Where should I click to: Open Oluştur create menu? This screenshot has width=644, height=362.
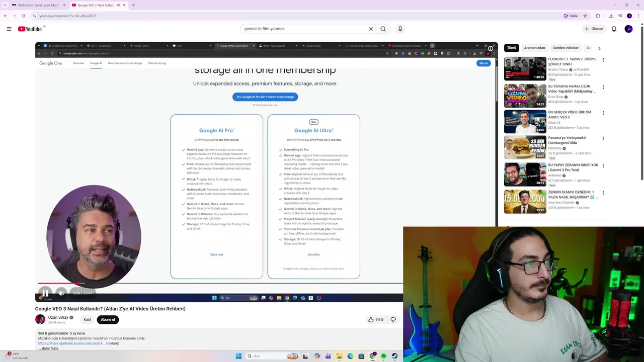point(594,29)
